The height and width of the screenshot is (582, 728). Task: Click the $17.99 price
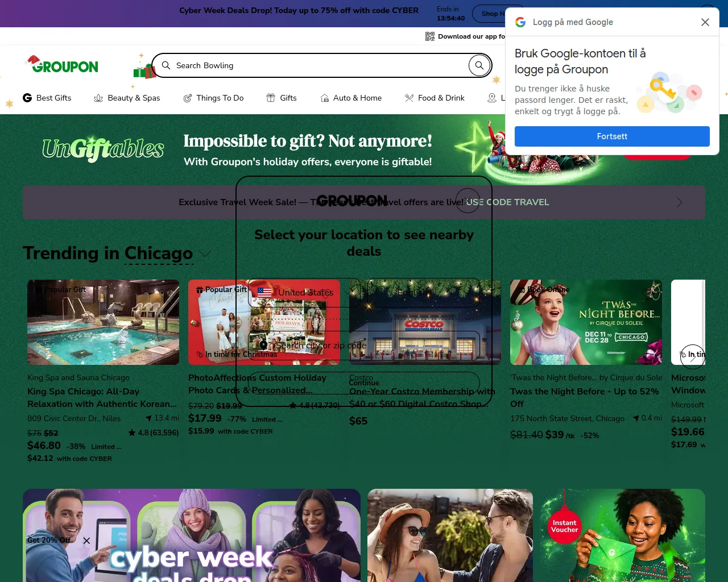coord(205,418)
